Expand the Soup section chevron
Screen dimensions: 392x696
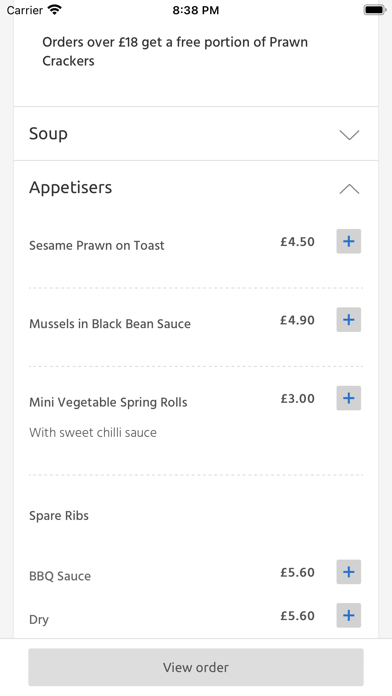349,134
